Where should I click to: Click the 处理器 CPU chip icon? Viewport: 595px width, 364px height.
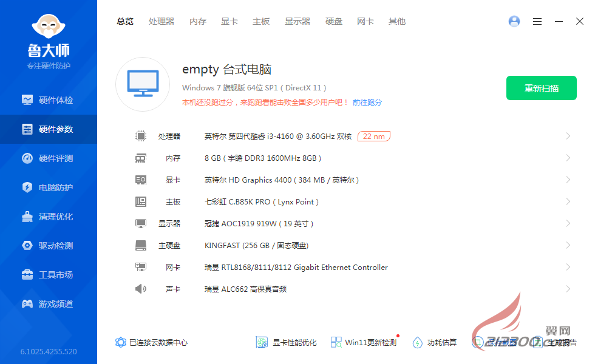pyautogui.click(x=141, y=136)
